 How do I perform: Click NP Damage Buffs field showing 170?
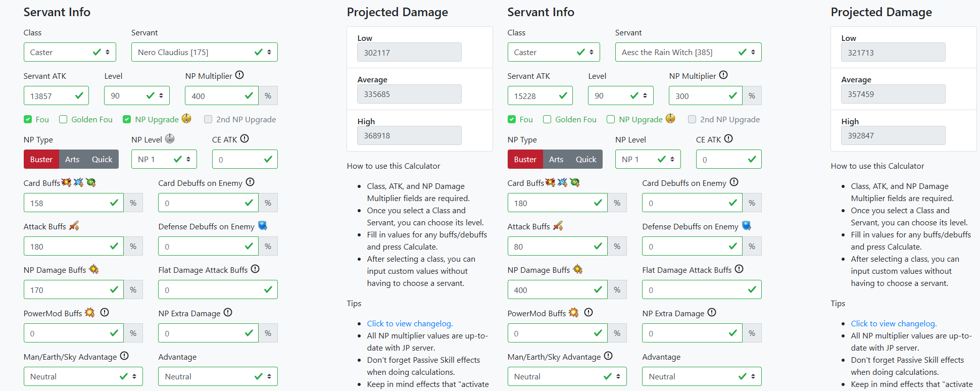coord(74,289)
